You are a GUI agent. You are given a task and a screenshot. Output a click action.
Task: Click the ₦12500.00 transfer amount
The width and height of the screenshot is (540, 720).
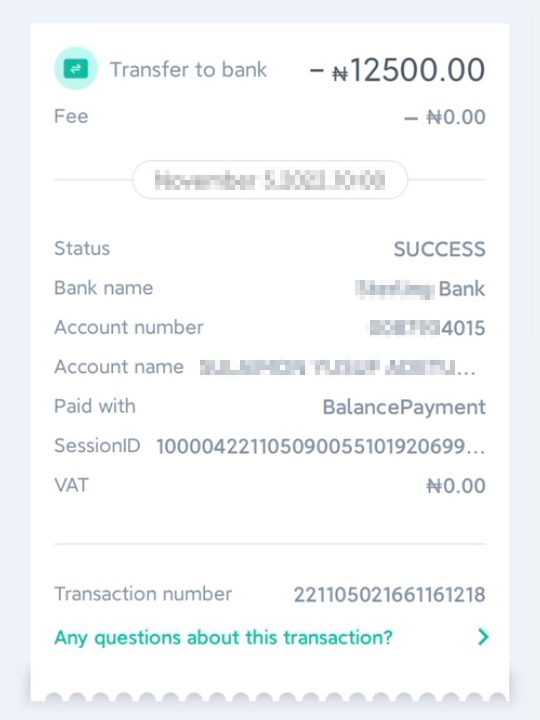(398, 70)
